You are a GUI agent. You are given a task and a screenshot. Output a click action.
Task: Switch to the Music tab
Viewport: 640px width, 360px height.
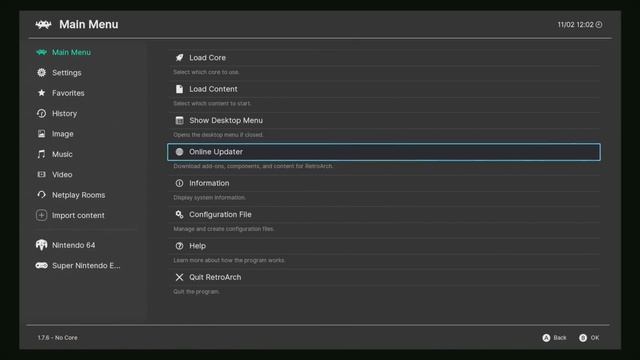62,154
